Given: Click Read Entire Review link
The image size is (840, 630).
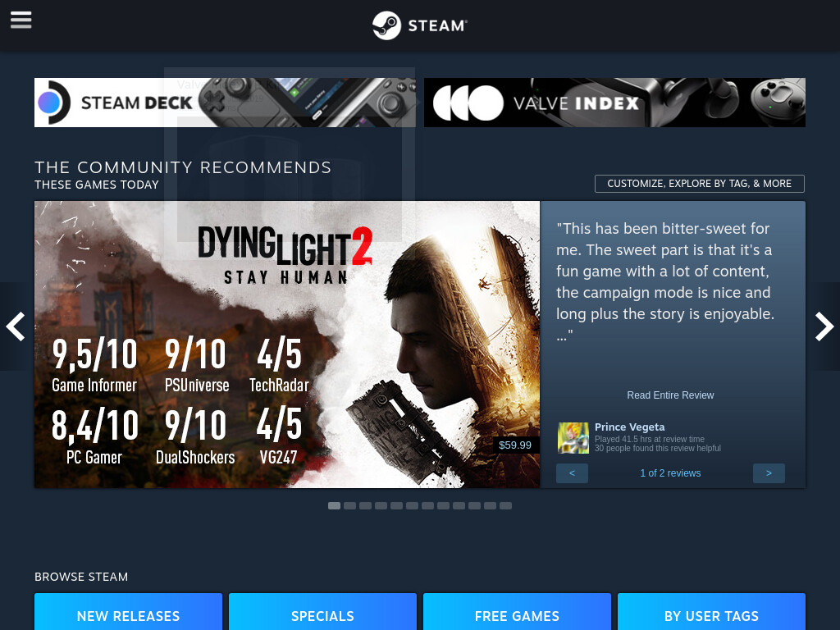Looking at the screenshot, I should pos(670,395).
